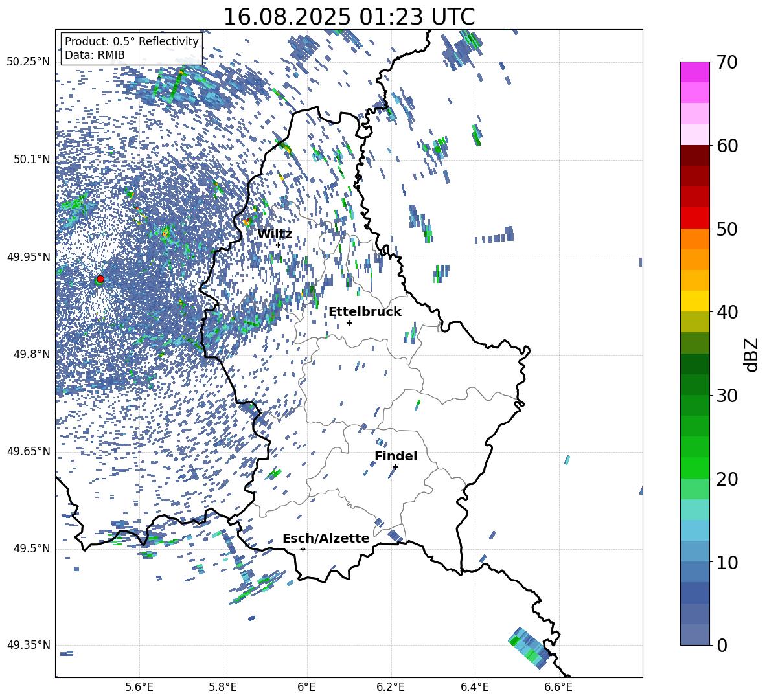Click the bright red colorbar segment above 50

pyautogui.click(x=694, y=218)
